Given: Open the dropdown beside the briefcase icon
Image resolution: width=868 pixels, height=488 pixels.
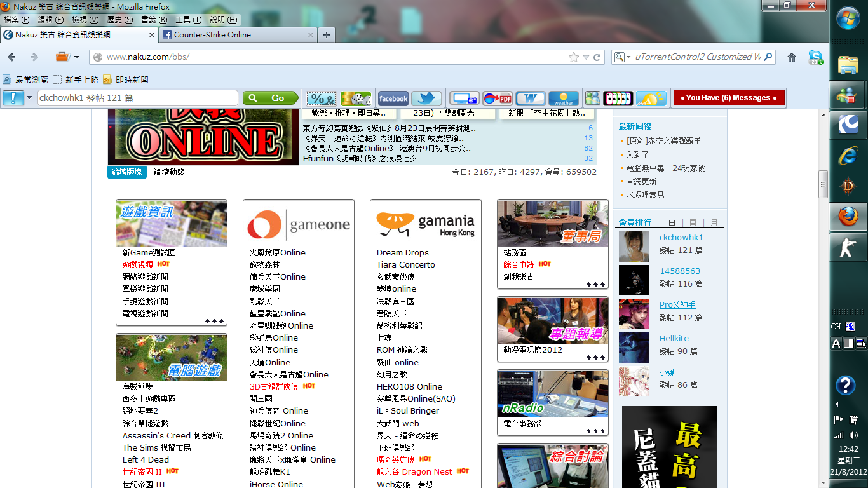Looking at the screenshot, I should pyautogui.click(x=77, y=57).
